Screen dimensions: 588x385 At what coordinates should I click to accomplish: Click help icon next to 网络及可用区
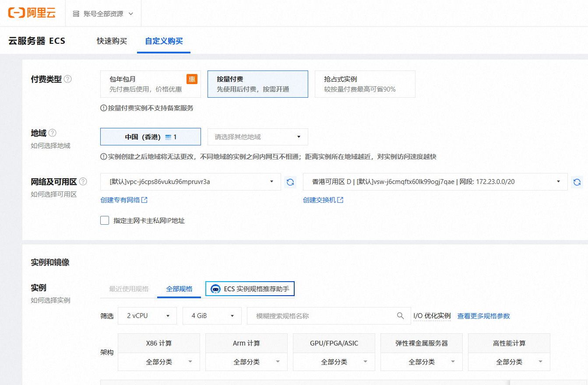(x=83, y=181)
